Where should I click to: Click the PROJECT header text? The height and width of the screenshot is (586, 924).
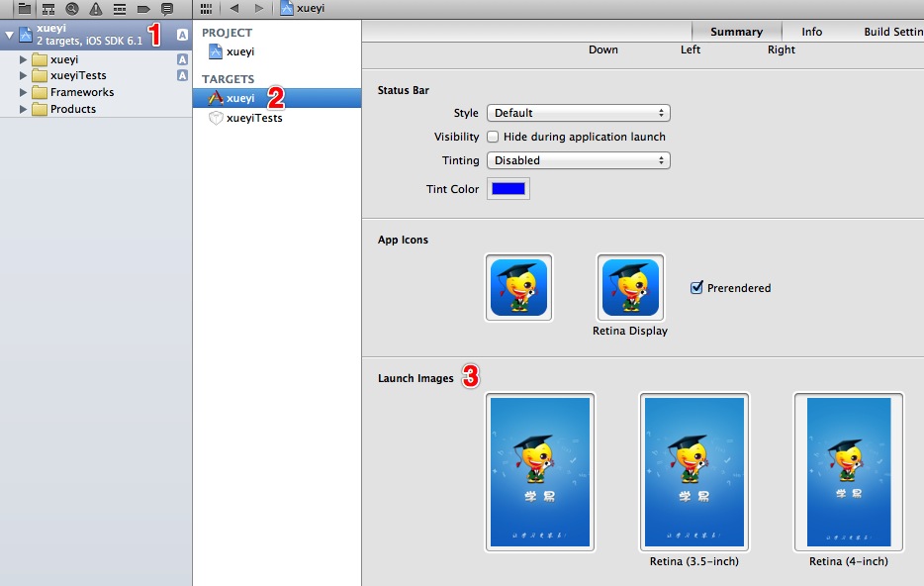[x=227, y=33]
